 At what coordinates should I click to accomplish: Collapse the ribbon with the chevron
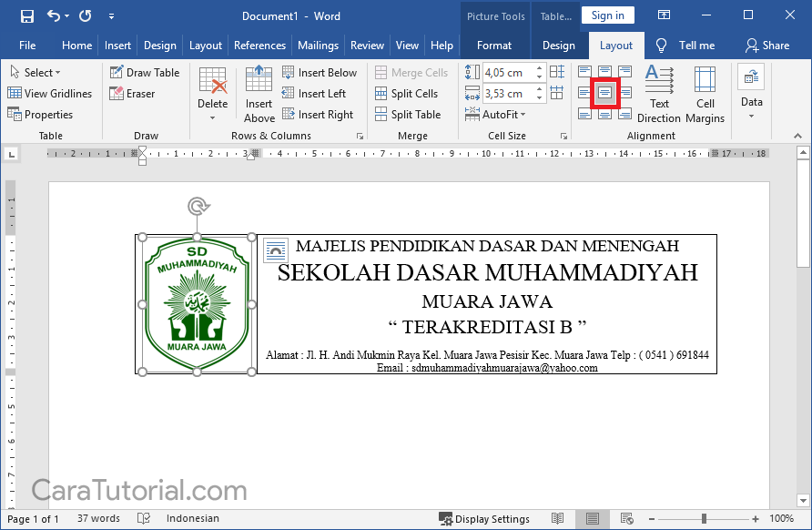[798, 136]
